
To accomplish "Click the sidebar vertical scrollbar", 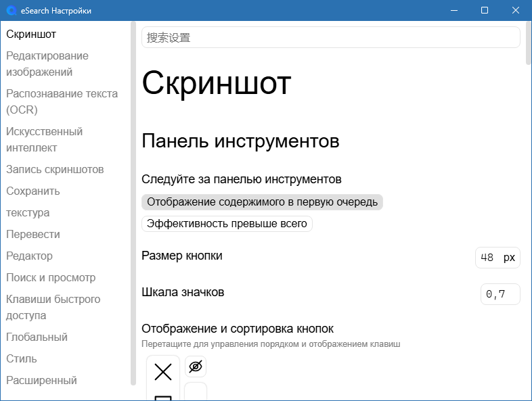I will 133,204.
